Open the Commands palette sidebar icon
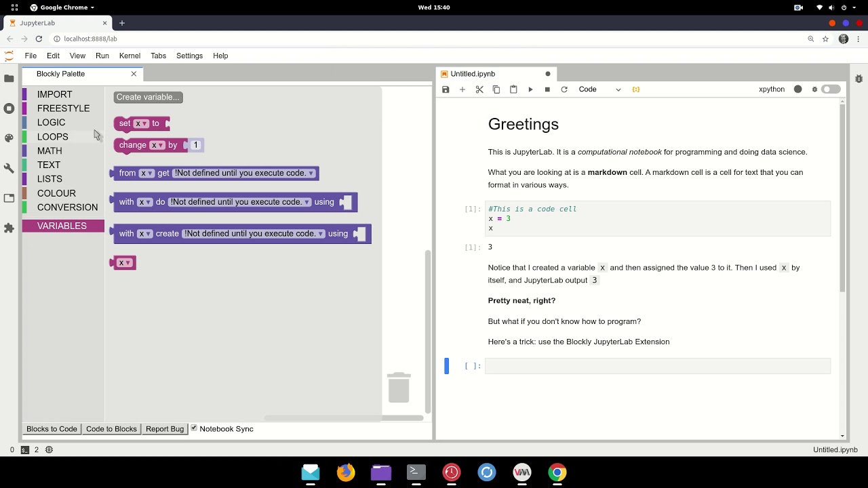 click(x=9, y=138)
